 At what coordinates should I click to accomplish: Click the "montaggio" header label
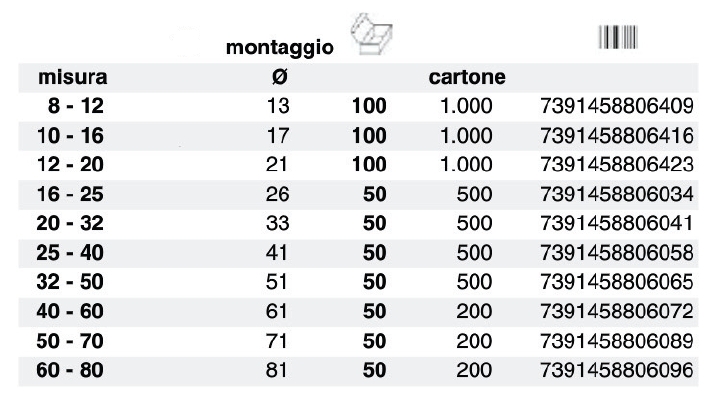tap(280, 48)
